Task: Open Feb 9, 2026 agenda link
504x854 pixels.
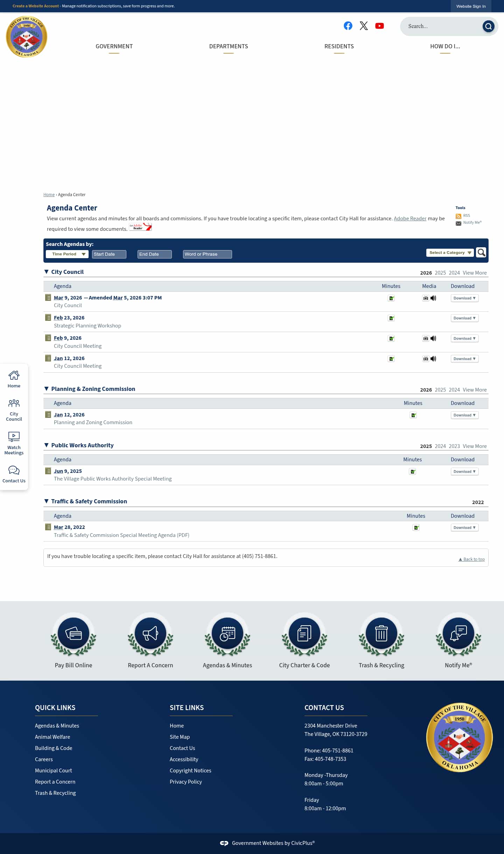Action: pos(68,338)
